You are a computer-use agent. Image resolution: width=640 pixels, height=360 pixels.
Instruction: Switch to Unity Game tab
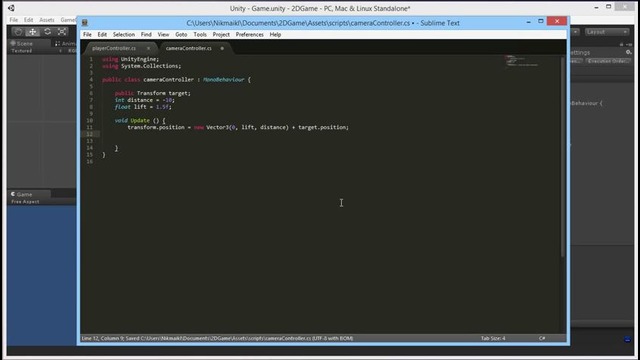(24, 194)
